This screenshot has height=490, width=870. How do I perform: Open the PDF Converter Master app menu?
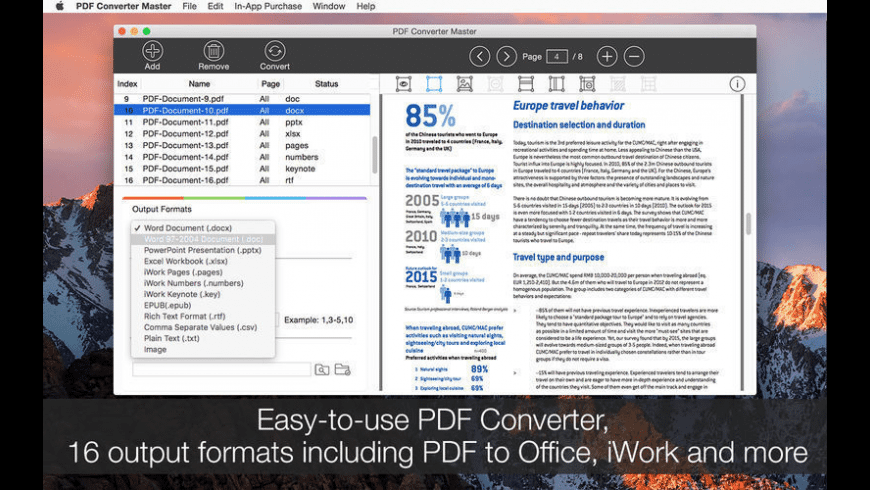[123, 6]
